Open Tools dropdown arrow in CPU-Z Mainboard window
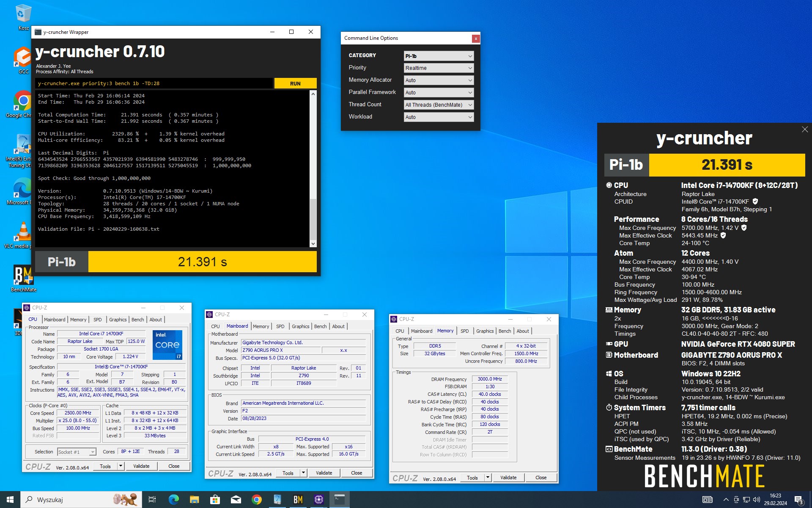This screenshot has height=508, width=812. (303, 473)
